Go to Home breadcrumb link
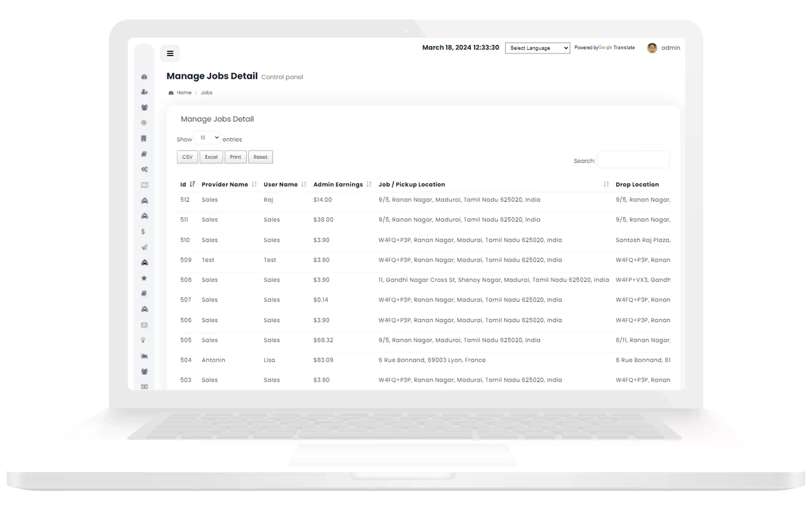Image resolution: width=812 pixels, height=513 pixels. click(184, 93)
